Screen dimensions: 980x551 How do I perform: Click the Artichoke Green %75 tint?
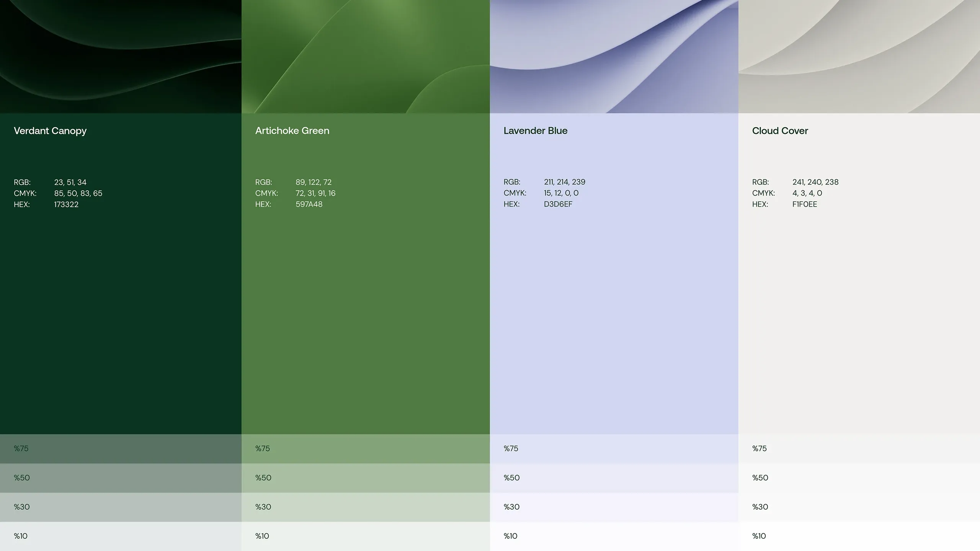(x=366, y=449)
